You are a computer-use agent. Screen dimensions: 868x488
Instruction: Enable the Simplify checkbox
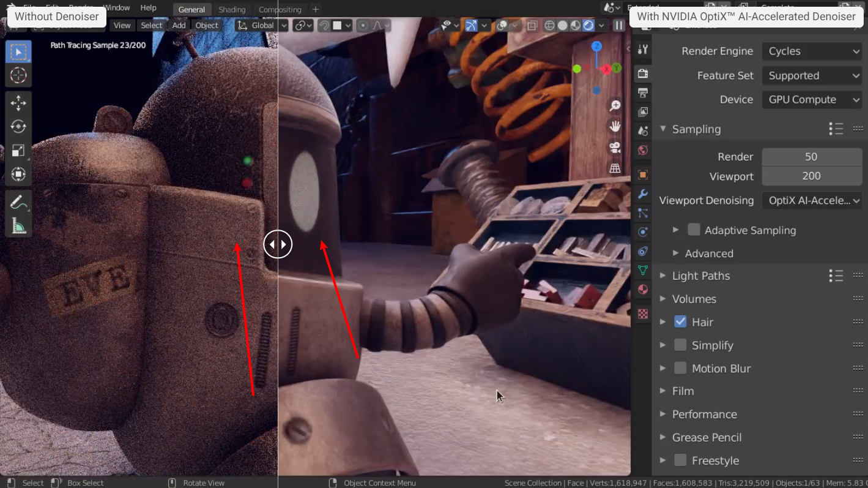pyautogui.click(x=680, y=345)
